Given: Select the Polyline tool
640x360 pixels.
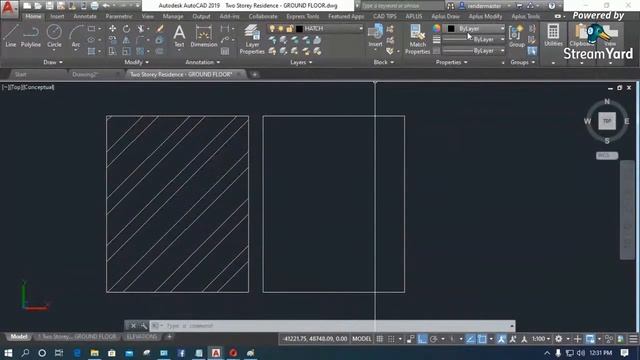Looking at the screenshot, I should (31, 36).
